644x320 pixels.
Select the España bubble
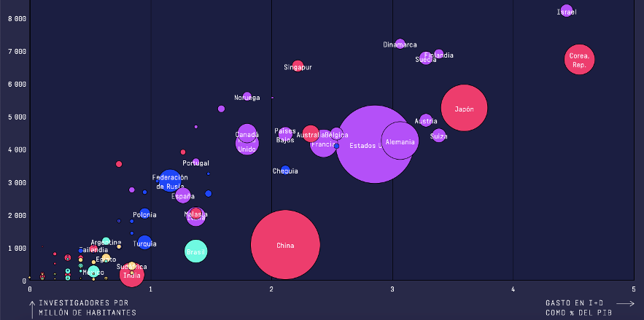click(x=183, y=195)
